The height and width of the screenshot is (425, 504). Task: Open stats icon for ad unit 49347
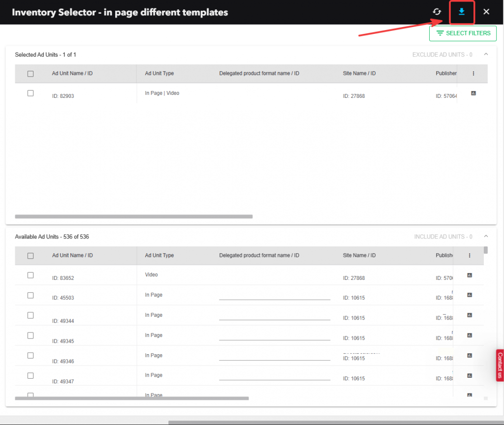470,375
